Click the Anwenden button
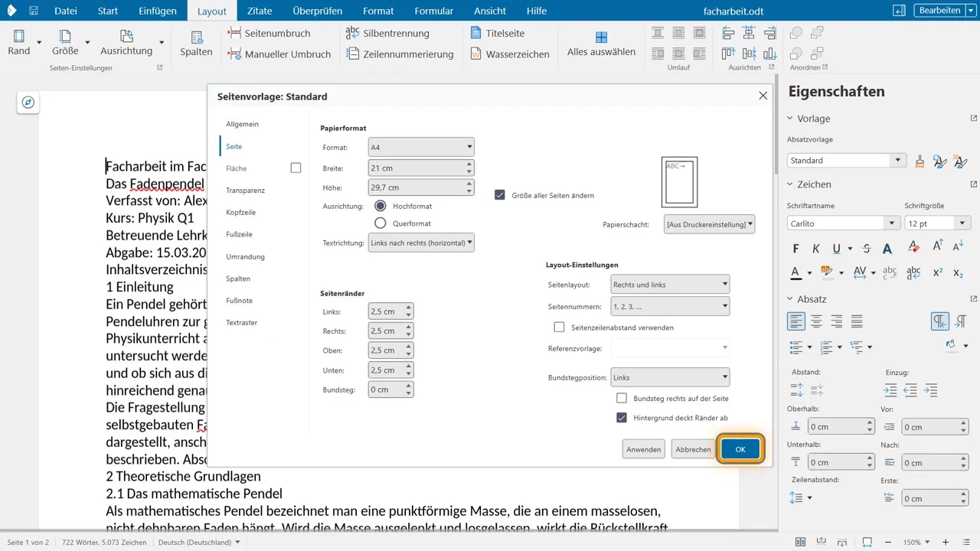980x551 pixels. [x=644, y=449]
